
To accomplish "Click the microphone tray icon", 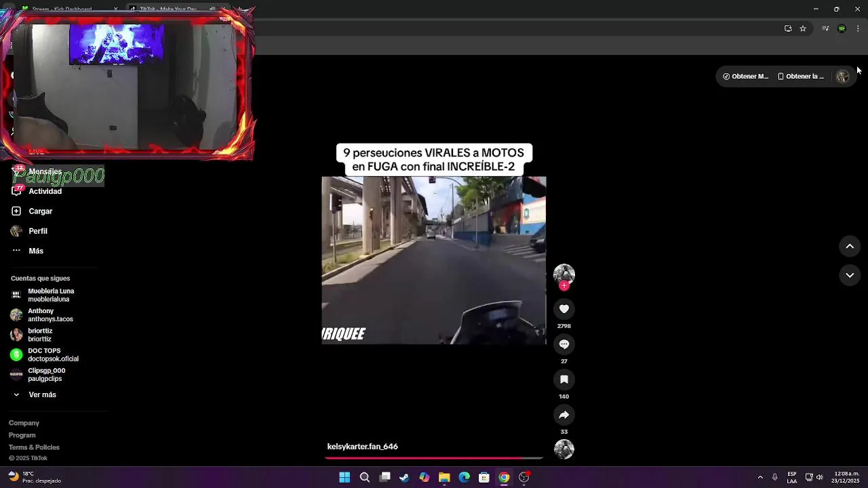I will pos(774,477).
